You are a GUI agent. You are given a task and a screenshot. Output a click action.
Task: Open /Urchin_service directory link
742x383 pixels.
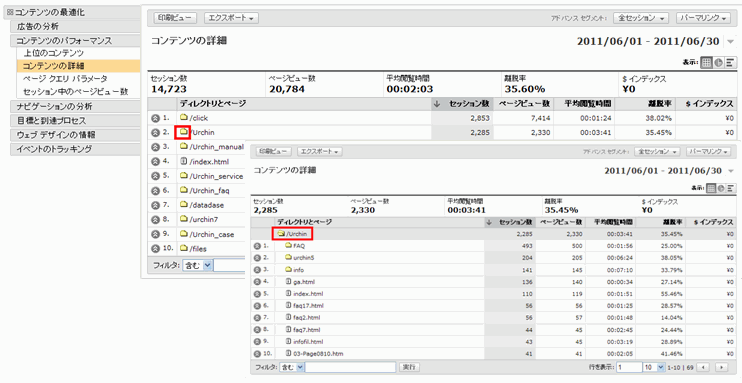pyautogui.click(x=216, y=176)
